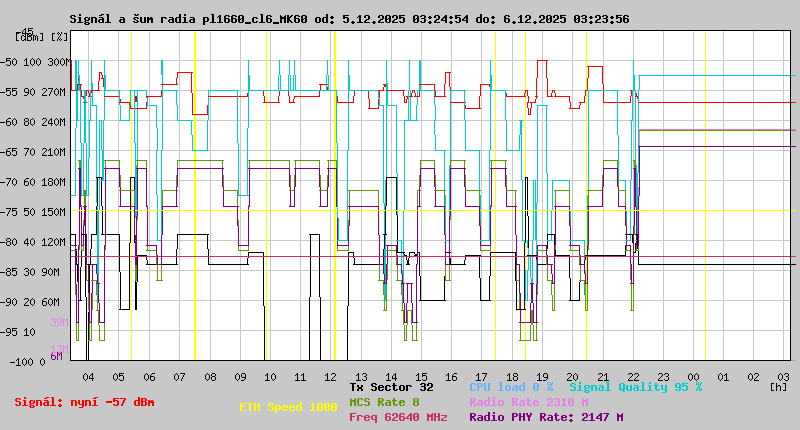Select the 'Freq 62640 MHz' legend label
Screen dimensions: 800x430
pyautogui.click(x=398, y=417)
